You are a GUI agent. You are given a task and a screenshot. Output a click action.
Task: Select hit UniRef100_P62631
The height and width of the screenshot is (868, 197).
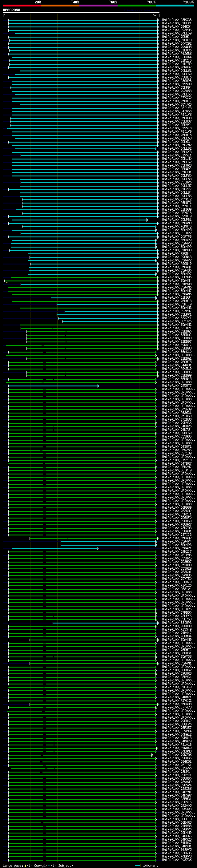[176, 413]
